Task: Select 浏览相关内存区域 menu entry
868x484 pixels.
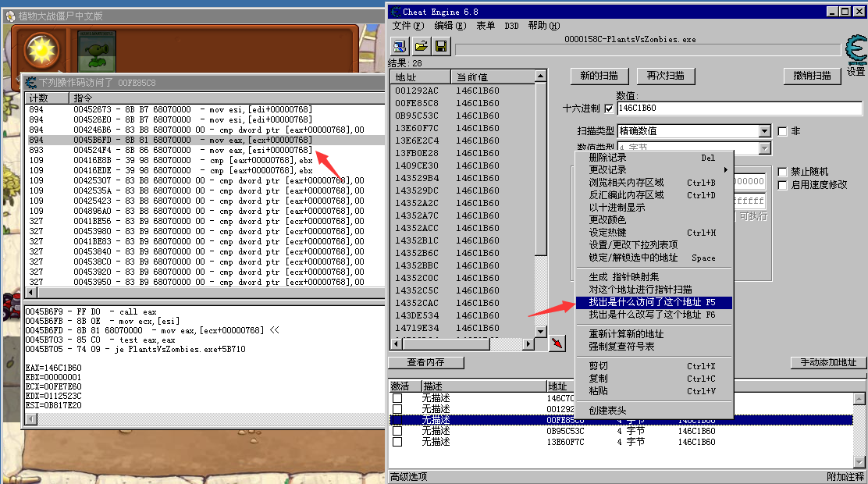Action: tap(654, 183)
